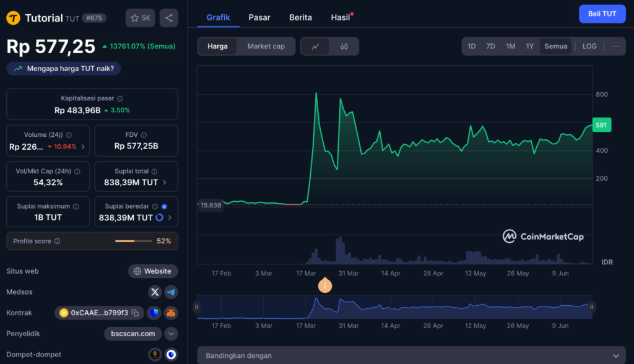Expand Suplai total details chevron

[x=165, y=183]
